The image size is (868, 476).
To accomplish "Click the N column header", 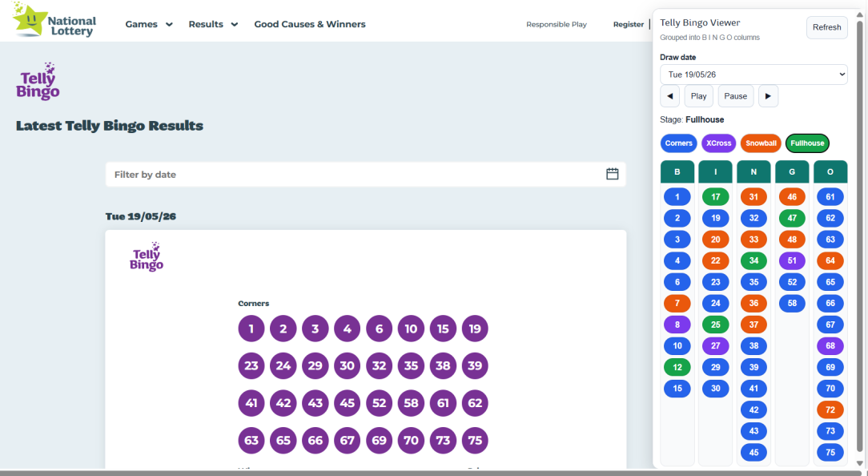I will pos(753,171).
